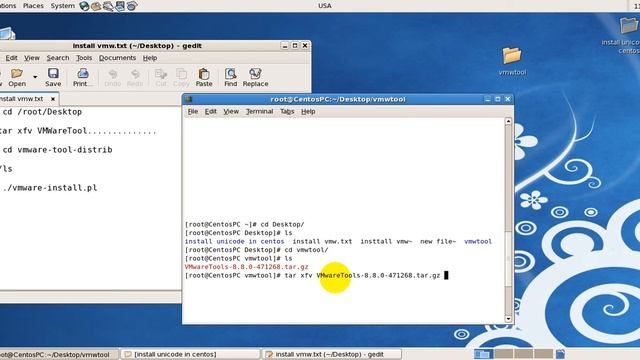Screen dimensions: 640x360
Task: Open the terminal's Tabs menu
Action: pyautogui.click(x=287, y=111)
